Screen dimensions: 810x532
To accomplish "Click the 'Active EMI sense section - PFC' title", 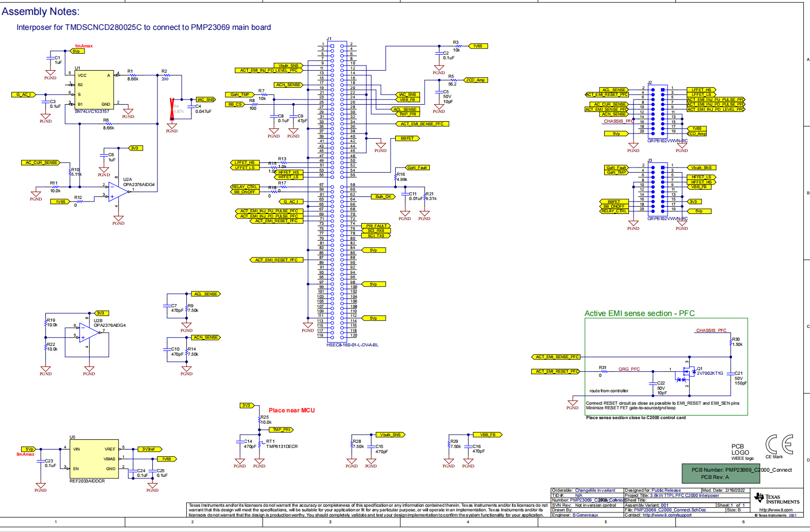I will 639,313.
